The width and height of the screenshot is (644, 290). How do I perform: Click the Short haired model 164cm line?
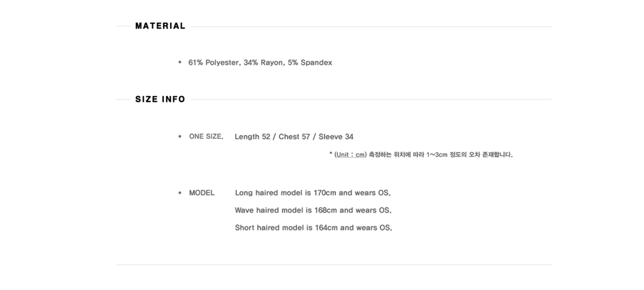[313, 228]
